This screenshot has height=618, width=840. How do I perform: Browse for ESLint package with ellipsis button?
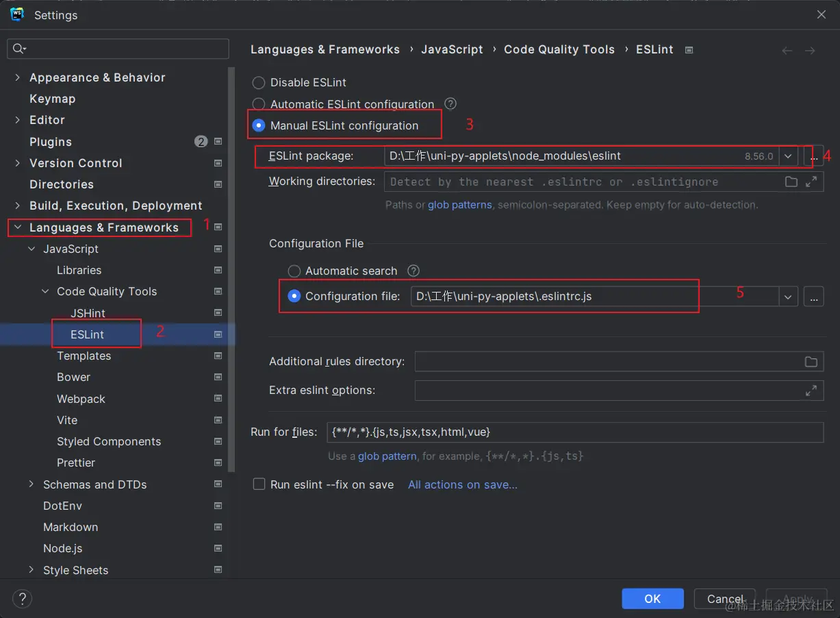pos(813,156)
